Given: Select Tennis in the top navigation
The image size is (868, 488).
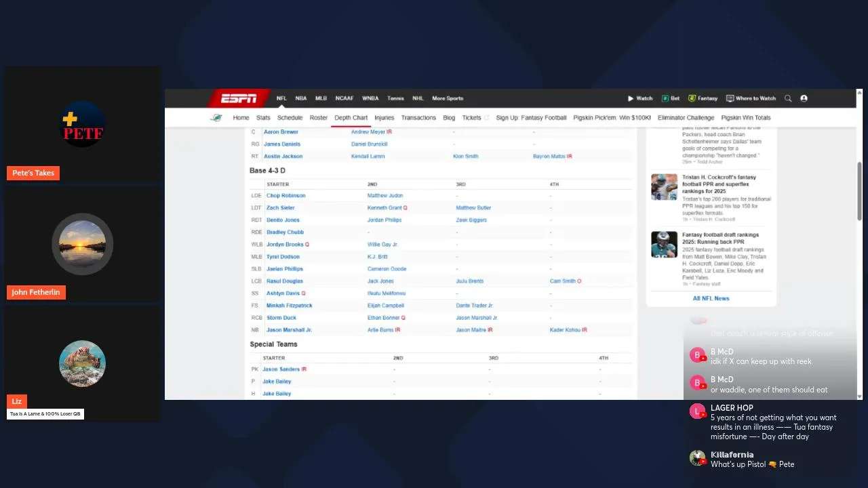Looking at the screenshot, I should [395, 98].
